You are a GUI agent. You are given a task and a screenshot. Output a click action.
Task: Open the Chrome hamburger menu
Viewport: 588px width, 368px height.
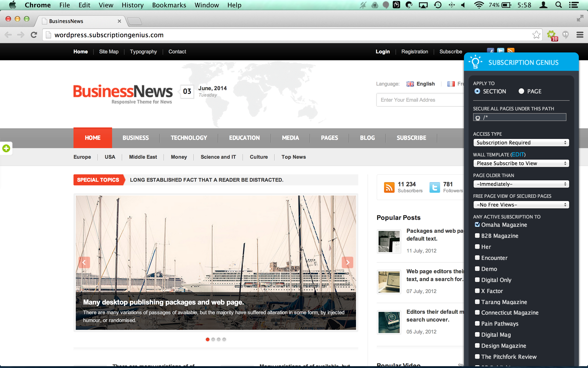pos(580,35)
